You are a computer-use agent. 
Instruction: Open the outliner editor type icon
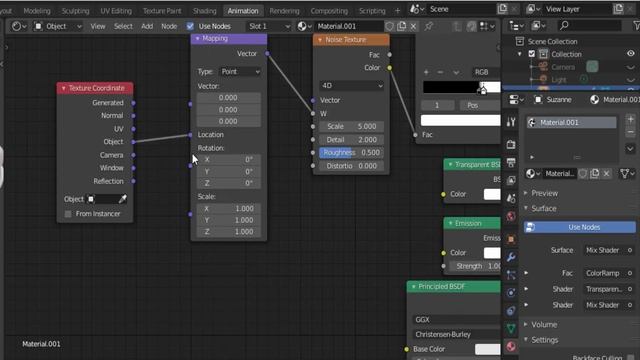tap(517, 26)
